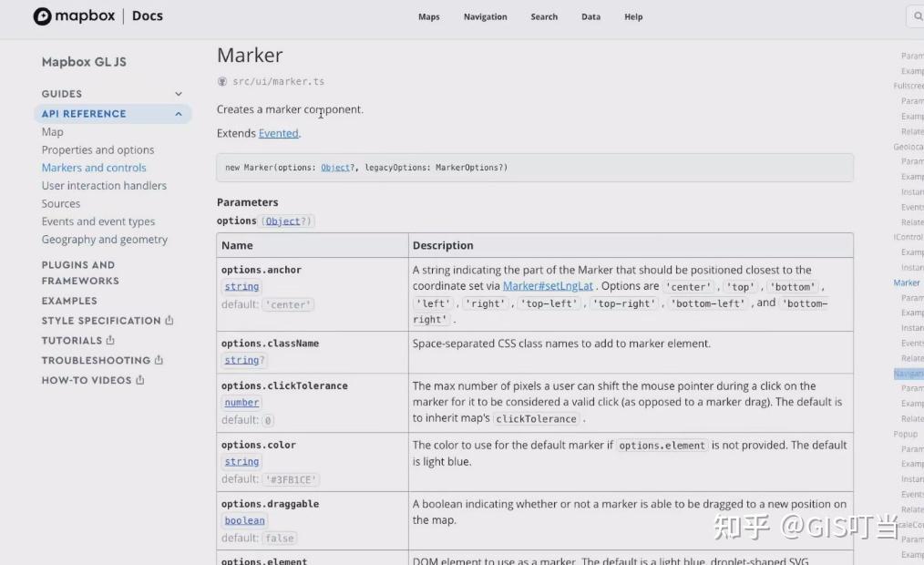Select 'Markers and controls' in left sidebar
This screenshot has height=565, width=924.
click(x=94, y=168)
